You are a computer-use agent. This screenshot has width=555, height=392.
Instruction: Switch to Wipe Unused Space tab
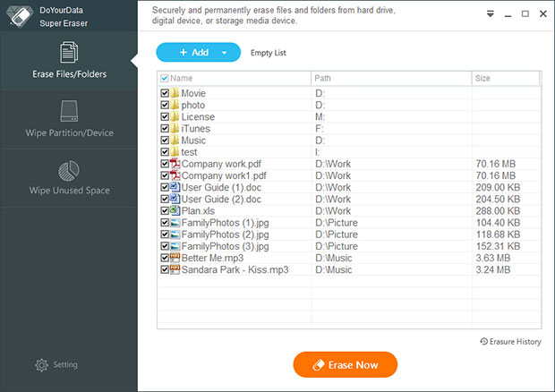pos(69,178)
